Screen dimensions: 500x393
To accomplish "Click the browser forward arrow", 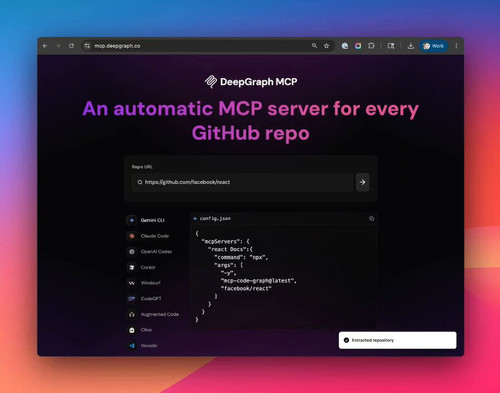I will (x=58, y=46).
